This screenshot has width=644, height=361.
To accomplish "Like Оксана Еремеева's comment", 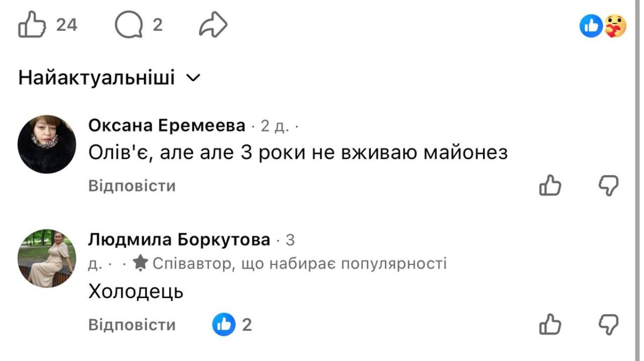I will pos(550,186).
